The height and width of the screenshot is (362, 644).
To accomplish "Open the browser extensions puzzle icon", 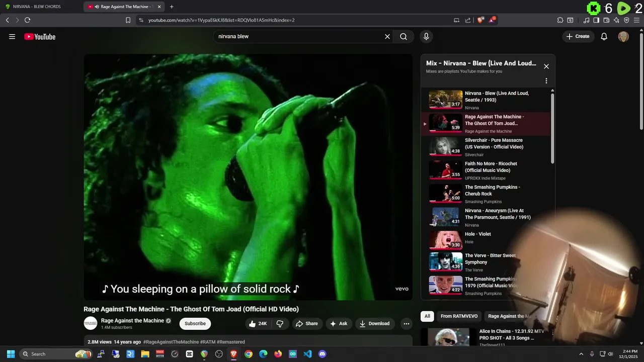I will pos(560,20).
